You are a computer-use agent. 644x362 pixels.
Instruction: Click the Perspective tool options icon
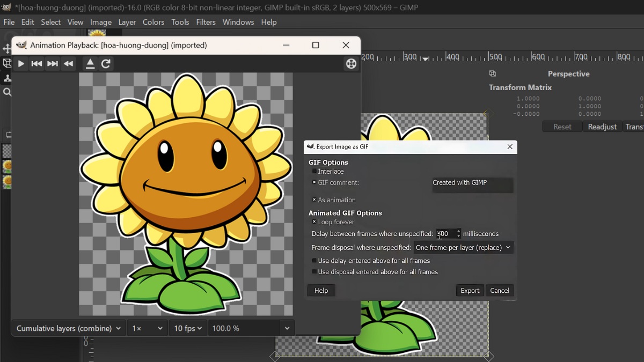pos(493,74)
